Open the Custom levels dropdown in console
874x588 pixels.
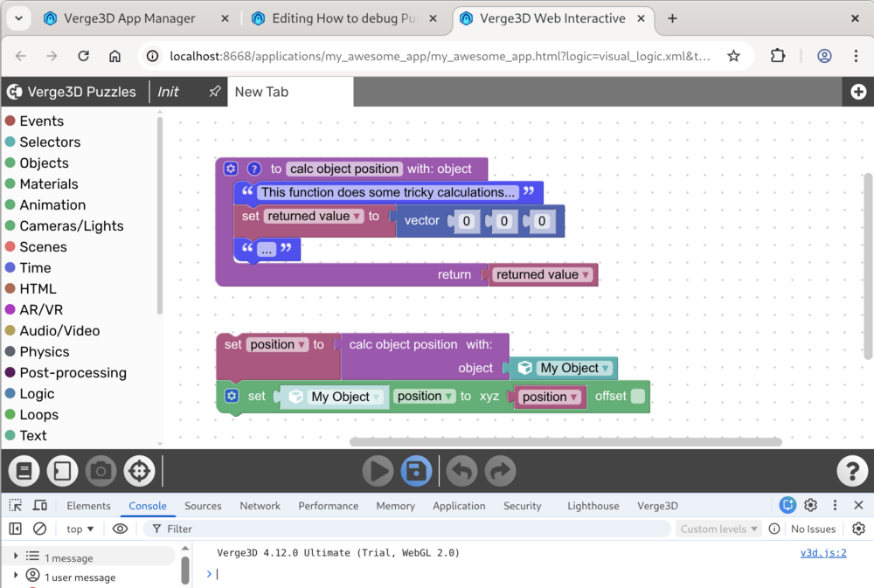pos(718,529)
